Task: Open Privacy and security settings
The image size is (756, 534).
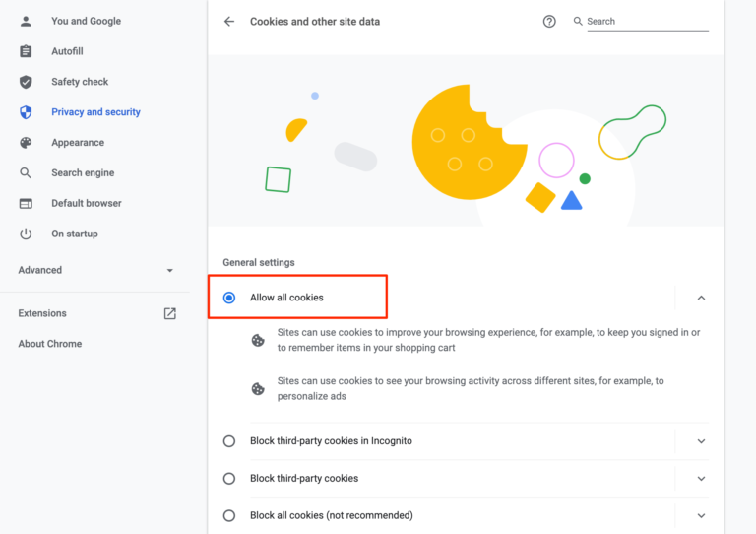Action: (x=95, y=112)
